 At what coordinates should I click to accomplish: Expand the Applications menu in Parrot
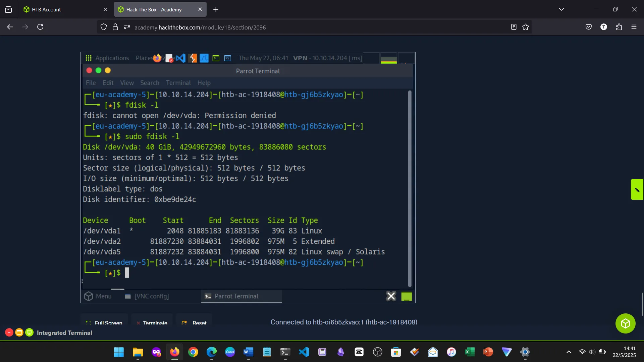point(107,58)
